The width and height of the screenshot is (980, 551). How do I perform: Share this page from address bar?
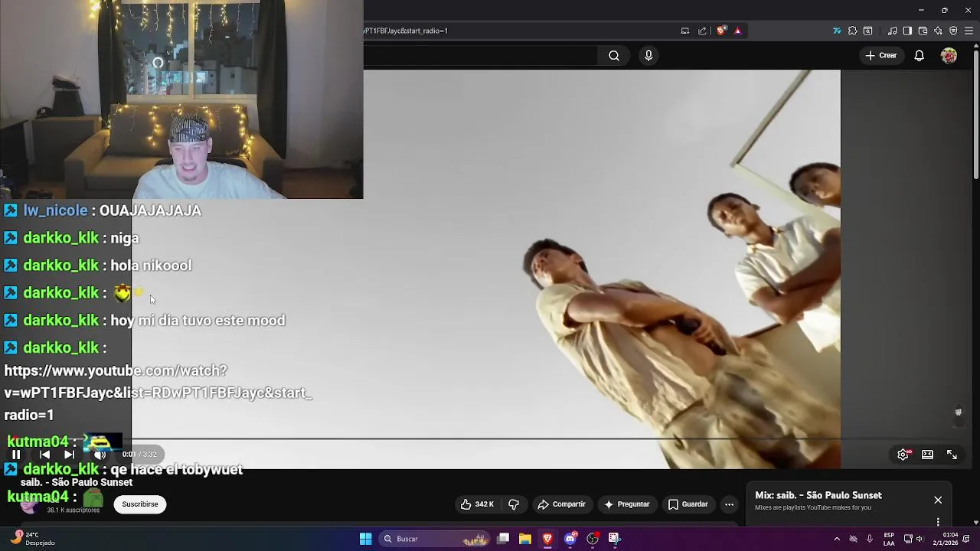[x=702, y=31]
